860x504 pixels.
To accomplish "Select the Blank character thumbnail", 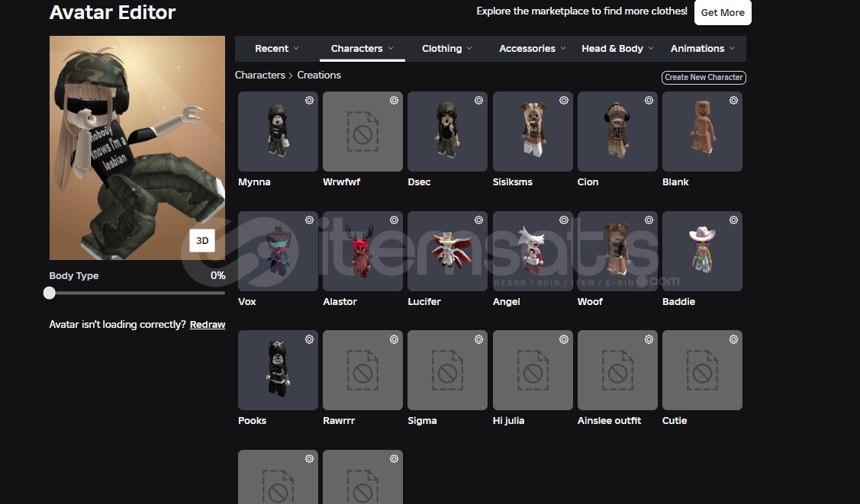I will (x=702, y=131).
